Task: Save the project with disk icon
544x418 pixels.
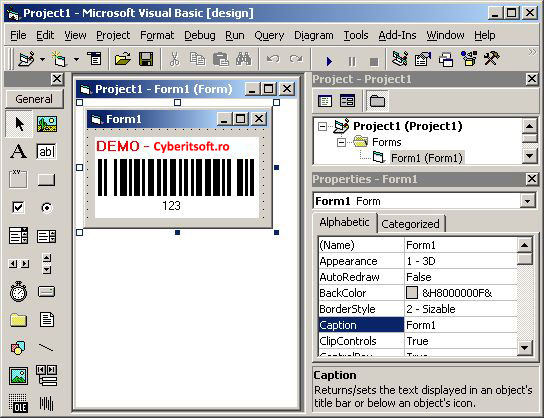Action: [146, 59]
